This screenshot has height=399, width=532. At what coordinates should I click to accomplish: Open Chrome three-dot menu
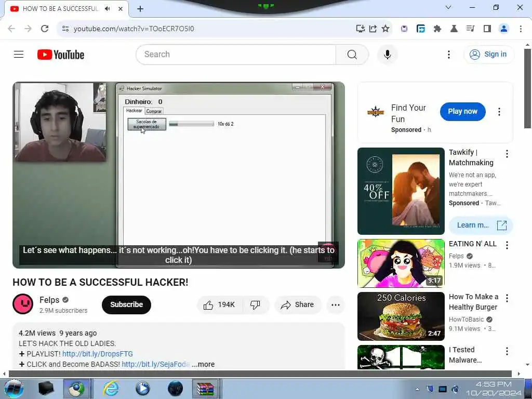point(521,29)
